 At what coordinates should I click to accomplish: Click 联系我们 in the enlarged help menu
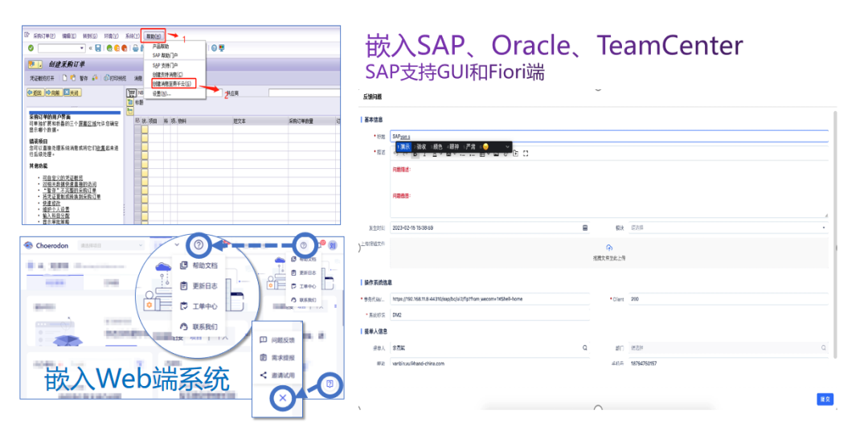point(201,326)
